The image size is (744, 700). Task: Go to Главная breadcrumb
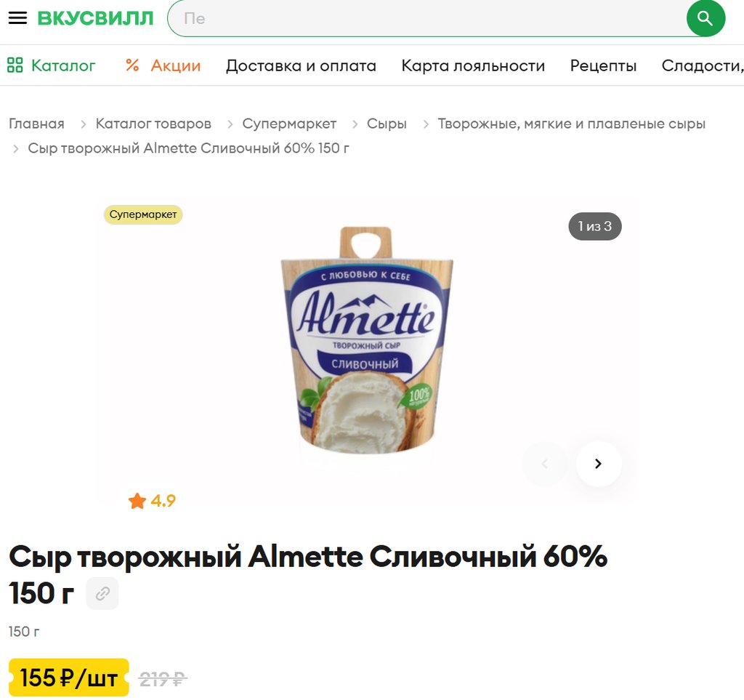click(36, 124)
